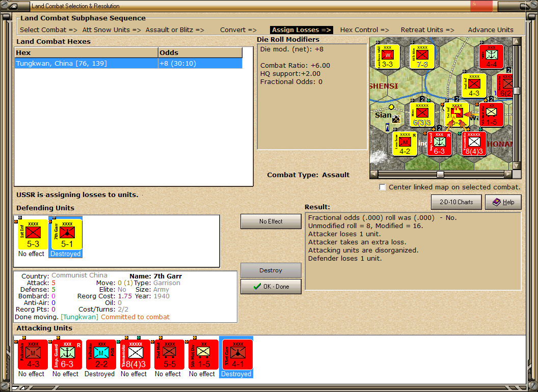This screenshot has width=538, height=392.
Task: Click the Mao 6(3)3 HQ unit on map
Action: coord(422,115)
